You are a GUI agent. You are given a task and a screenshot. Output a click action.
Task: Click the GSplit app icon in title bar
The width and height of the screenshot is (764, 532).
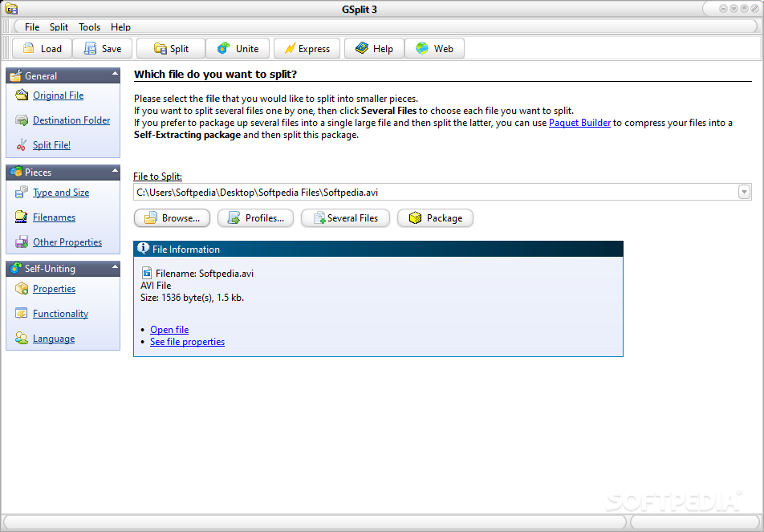[x=11, y=9]
